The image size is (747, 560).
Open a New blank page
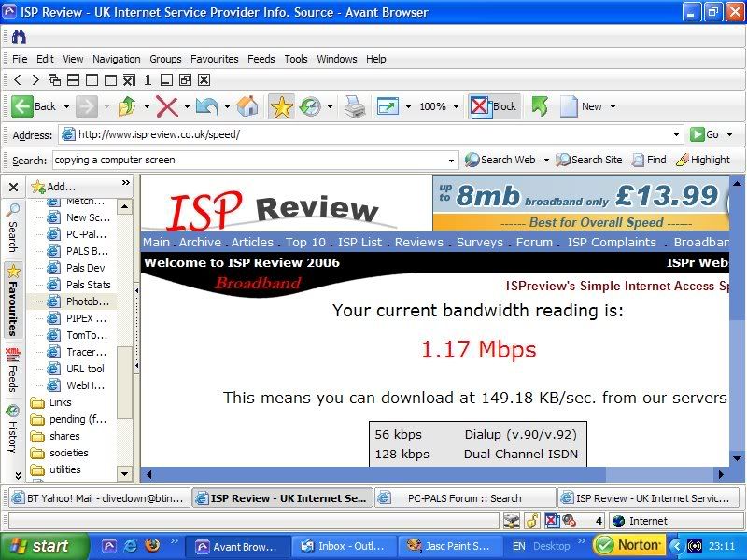point(581,106)
